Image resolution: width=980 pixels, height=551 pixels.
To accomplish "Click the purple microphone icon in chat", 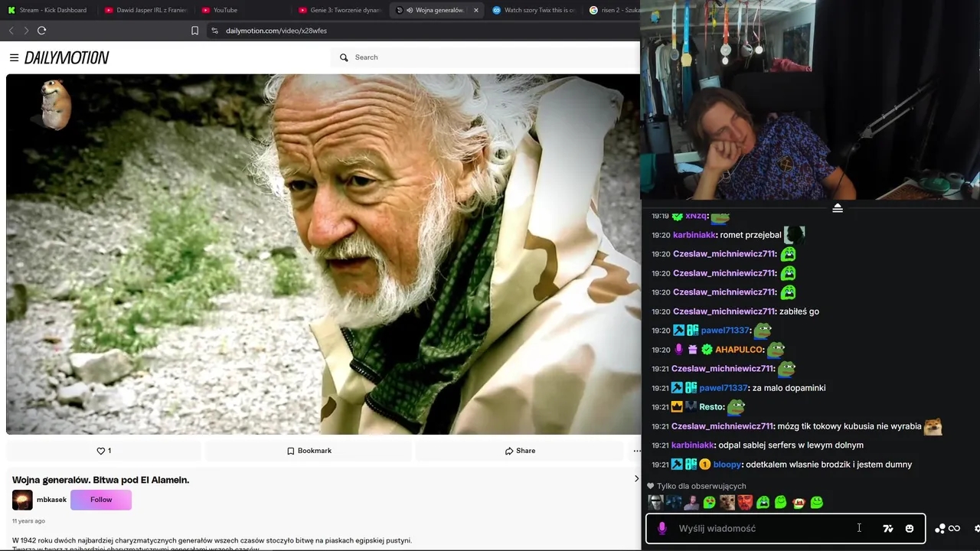I will [x=662, y=528].
